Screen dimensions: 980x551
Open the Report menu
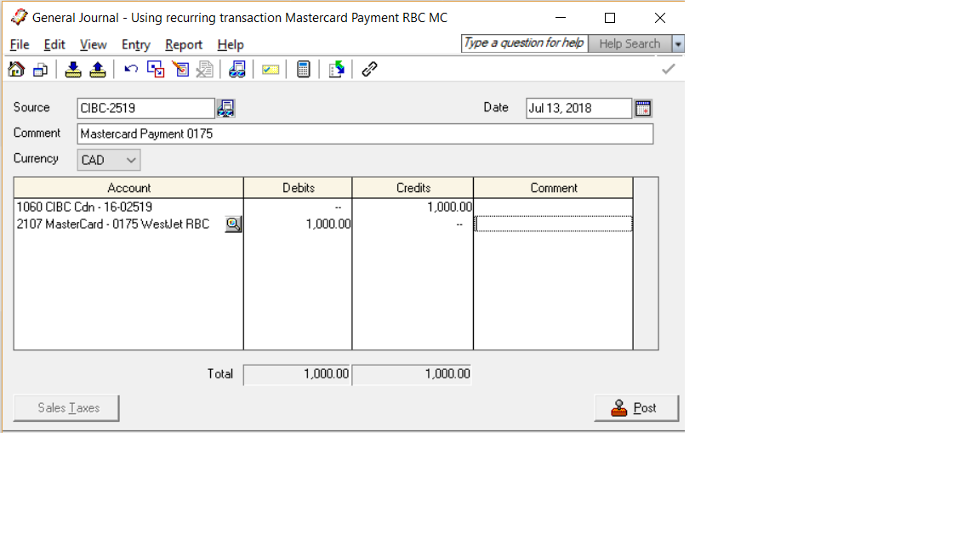tap(184, 45)
